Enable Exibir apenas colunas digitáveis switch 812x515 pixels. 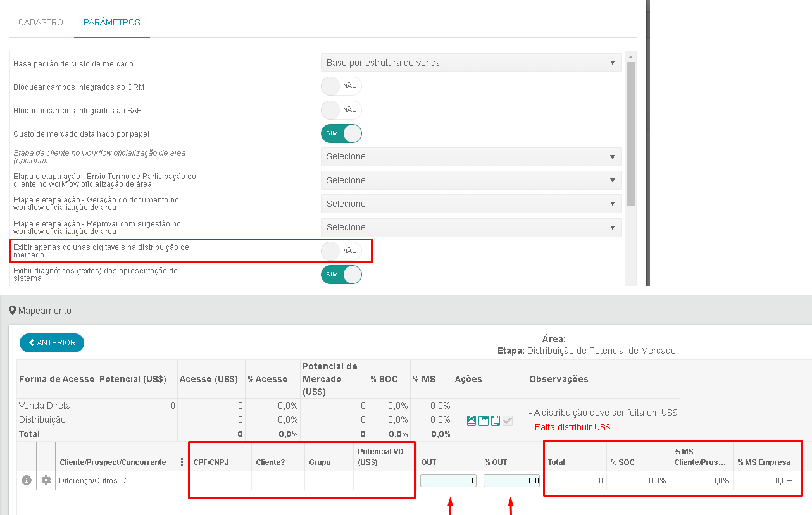(341, 251)
